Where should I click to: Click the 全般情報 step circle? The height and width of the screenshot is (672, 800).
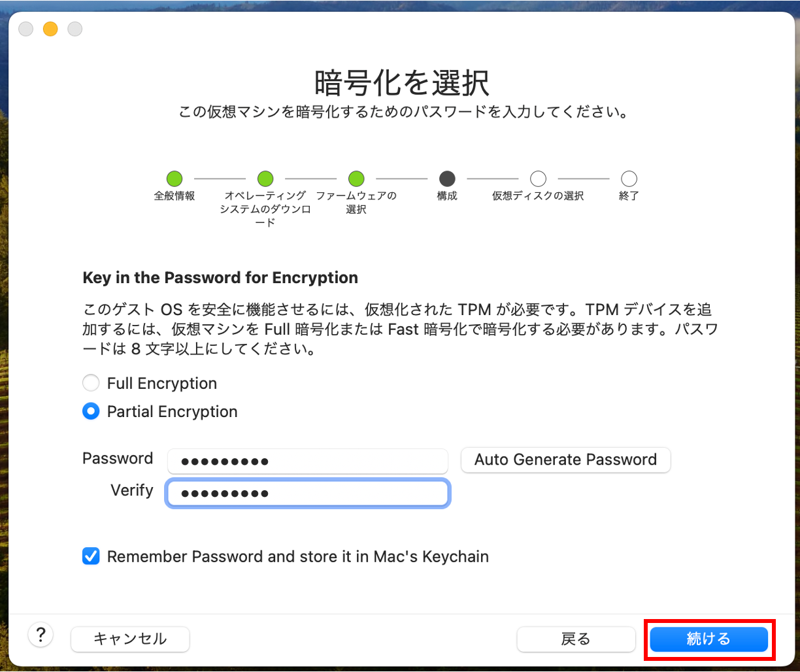click(175, 178)
